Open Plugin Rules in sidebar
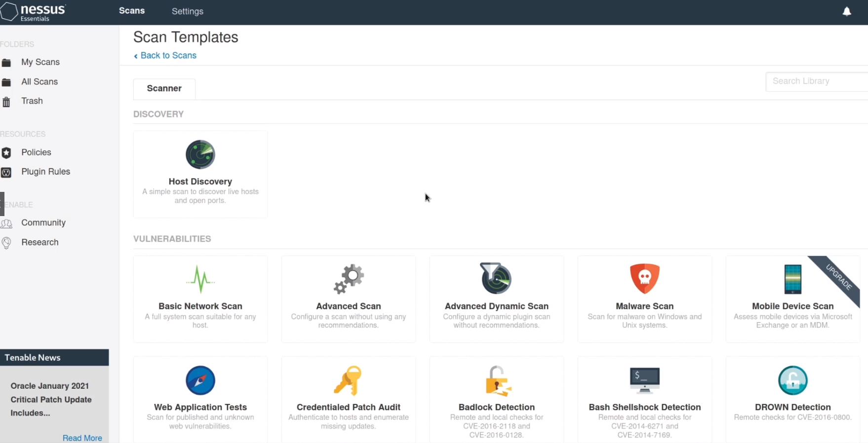Image resolution: width=868 pixels, height=443 pixels. [45, 172]
